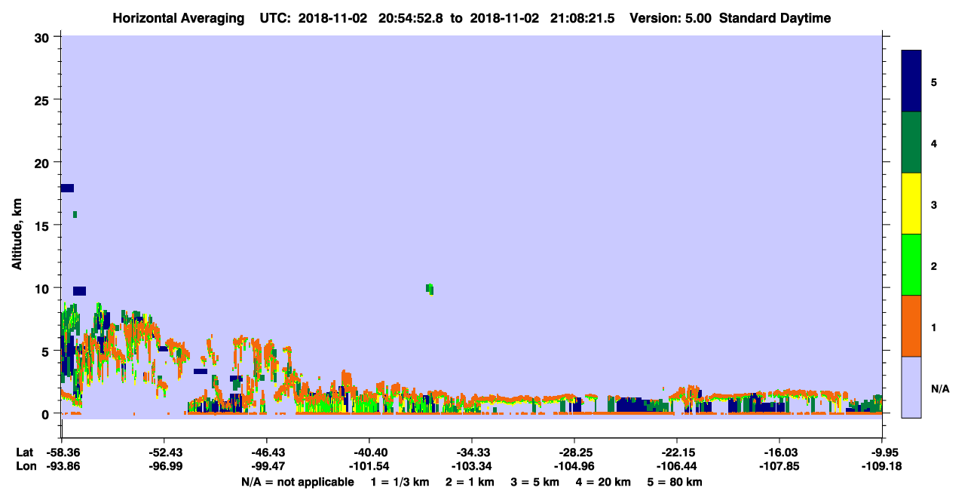980x503 pixels.
Task: Click the dark blue block at 18 km altitude
Action: click(x=67, y=188)
